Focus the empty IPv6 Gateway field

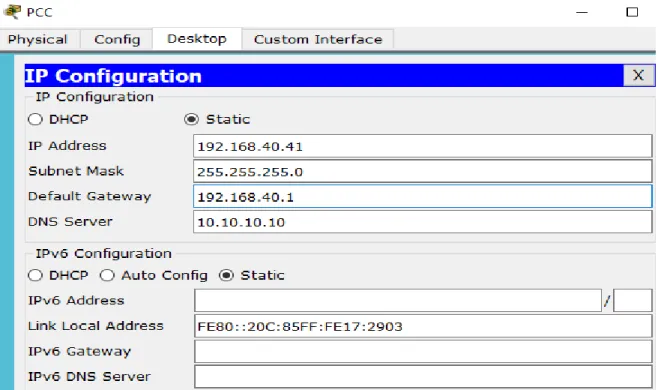[x=423, y=351]
